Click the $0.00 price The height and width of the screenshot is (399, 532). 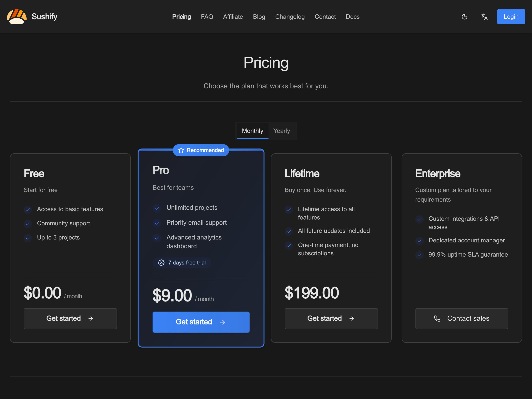coord(43,293)
